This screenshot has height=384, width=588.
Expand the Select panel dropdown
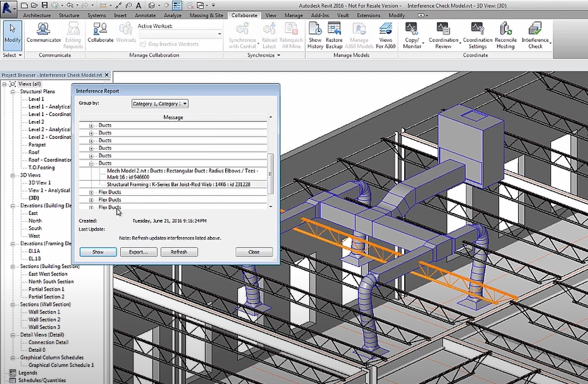[x=12, y=55]
